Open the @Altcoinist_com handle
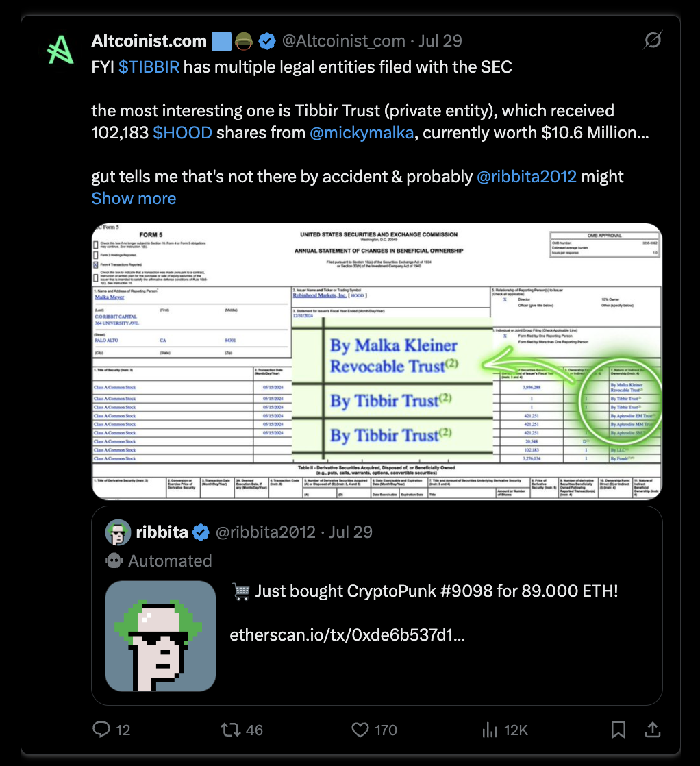 343,41
